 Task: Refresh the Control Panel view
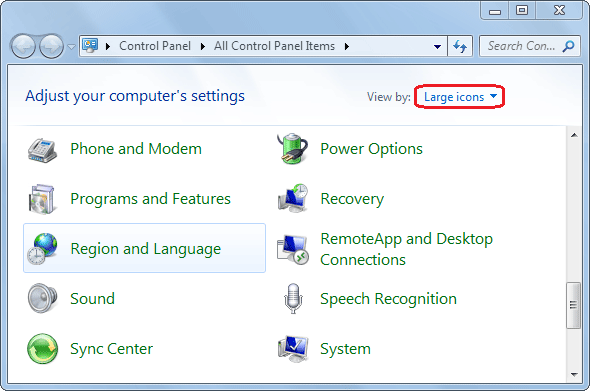(460, 46)
